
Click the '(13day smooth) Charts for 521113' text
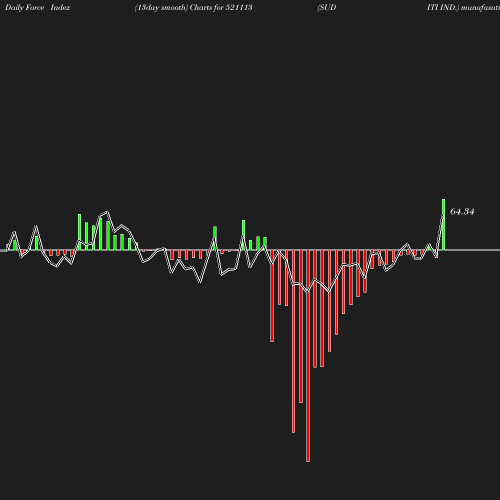click(x=193, y=8)
